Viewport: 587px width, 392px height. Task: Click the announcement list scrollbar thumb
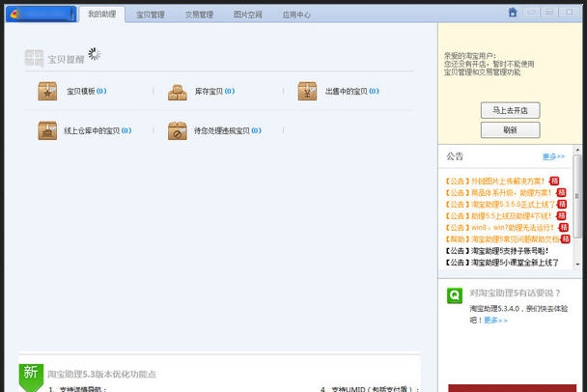pyautogui.click(x=577, y=196)
